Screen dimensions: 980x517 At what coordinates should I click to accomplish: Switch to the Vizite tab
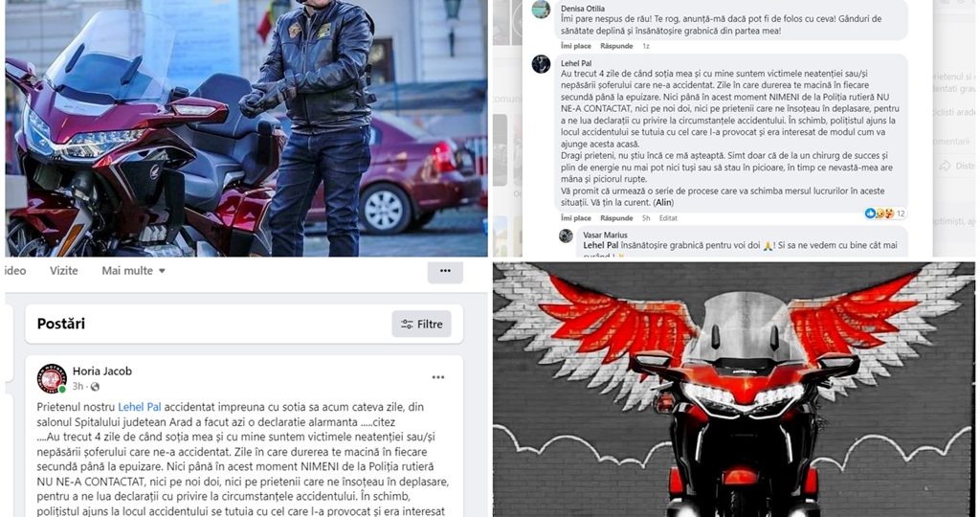click(64, 271)
